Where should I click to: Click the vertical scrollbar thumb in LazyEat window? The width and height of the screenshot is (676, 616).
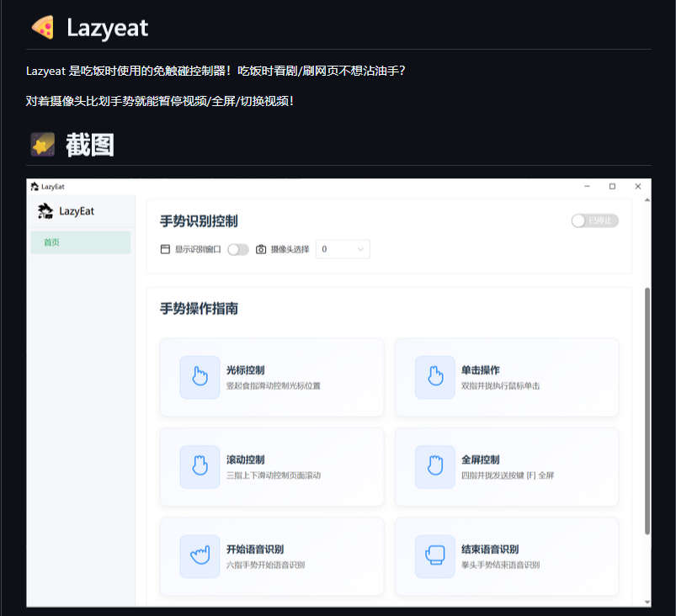click(647, 411)
